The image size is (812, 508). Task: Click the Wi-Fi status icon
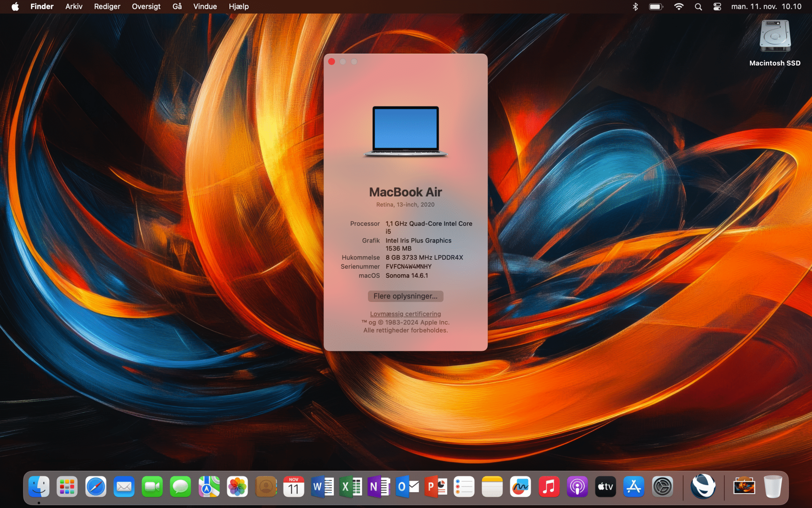click(678, 7)
